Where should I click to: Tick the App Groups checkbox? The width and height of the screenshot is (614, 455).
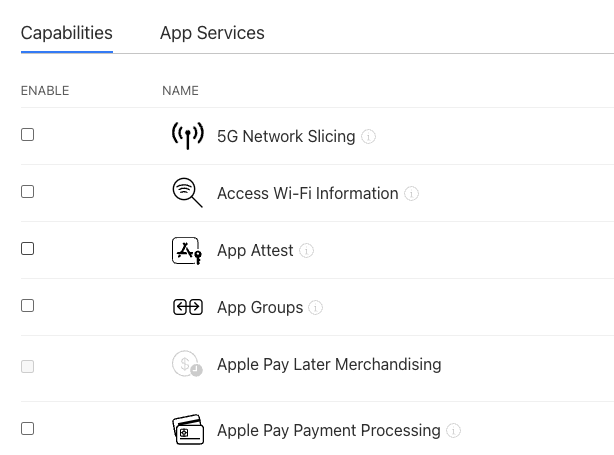pos(27,306)
